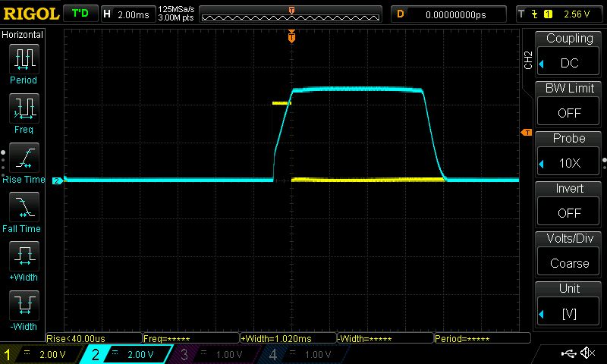Select channel 2 tab at 2.00 V
The width and height of the screenshot is (607, 364).
[127, 354]
